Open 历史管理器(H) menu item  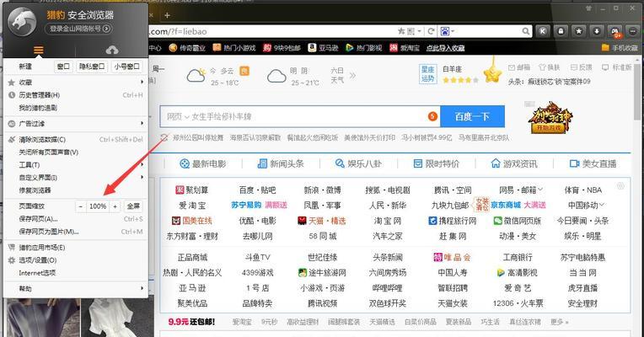76,95
